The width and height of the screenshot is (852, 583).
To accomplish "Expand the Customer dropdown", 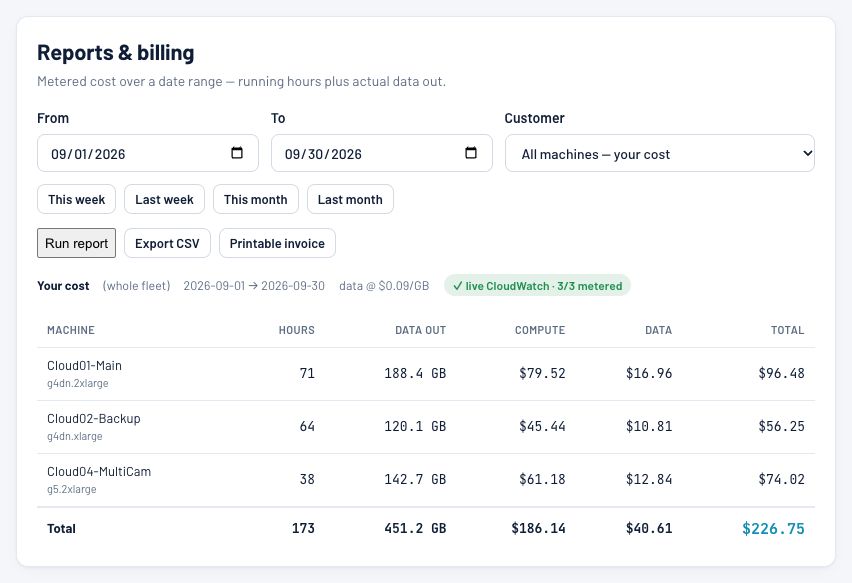I will pyautogui.click(x=660, y=153).
